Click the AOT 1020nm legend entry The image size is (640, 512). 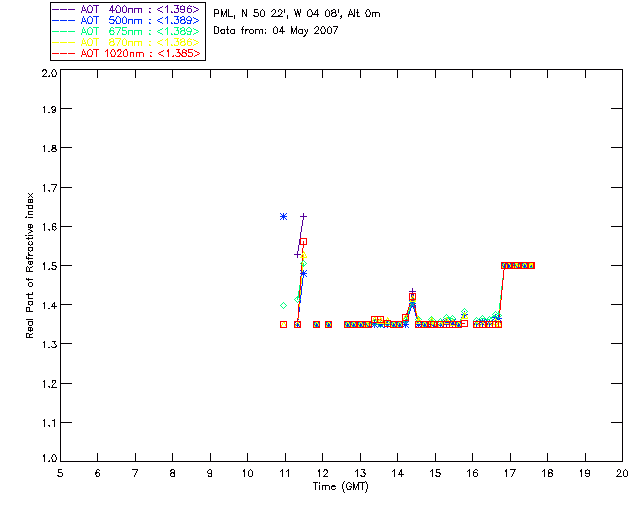tap(126, 53)
